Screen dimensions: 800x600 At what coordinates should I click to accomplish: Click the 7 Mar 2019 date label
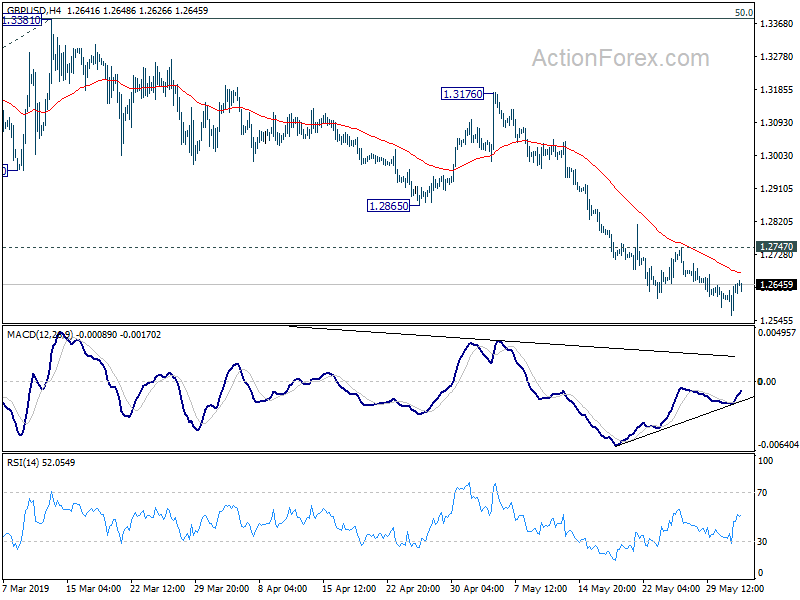coord(26,588)
